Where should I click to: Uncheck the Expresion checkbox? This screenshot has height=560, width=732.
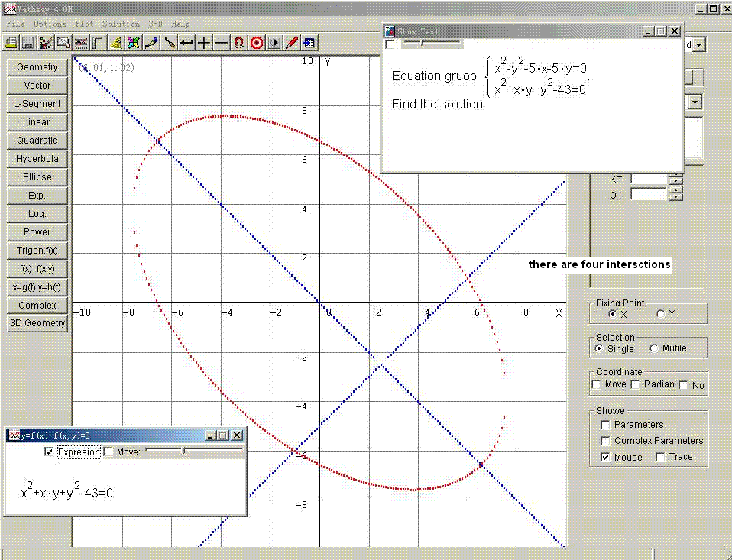tap(49, 452)
